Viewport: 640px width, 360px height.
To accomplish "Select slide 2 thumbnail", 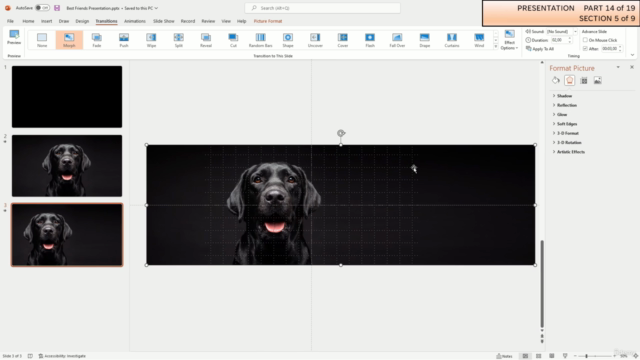I will (x=67, y=166).
